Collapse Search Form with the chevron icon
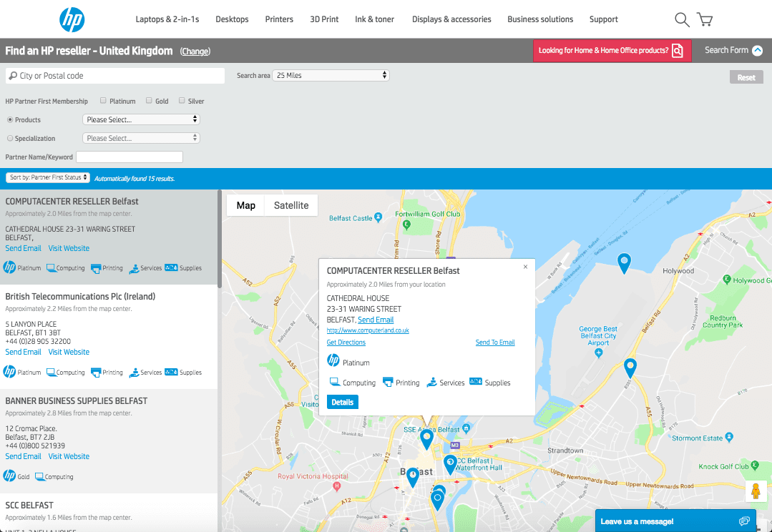 coord(757,50)
